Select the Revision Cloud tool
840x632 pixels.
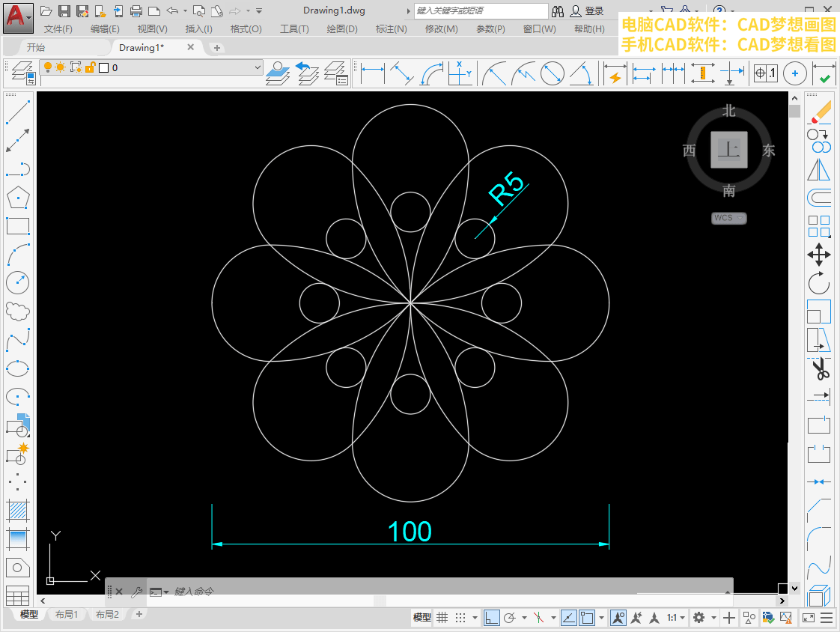(x=18, y=311)
